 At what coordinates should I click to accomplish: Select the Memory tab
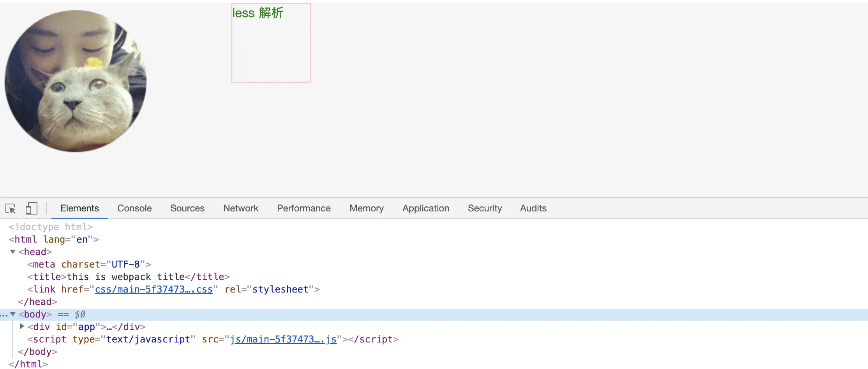(x=367, y=208)
